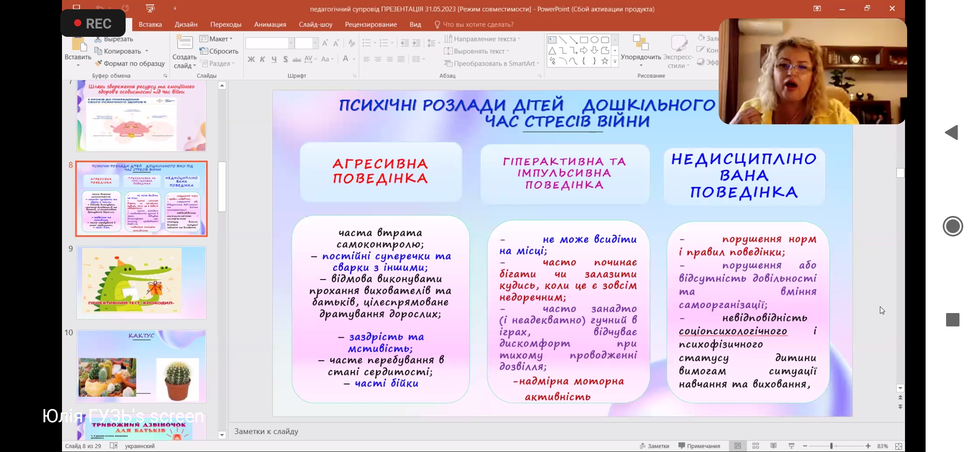This screenshot has width=980, height=452.
Task: Switch to Reading view in status bar
Action: click(x=774, y=446)
